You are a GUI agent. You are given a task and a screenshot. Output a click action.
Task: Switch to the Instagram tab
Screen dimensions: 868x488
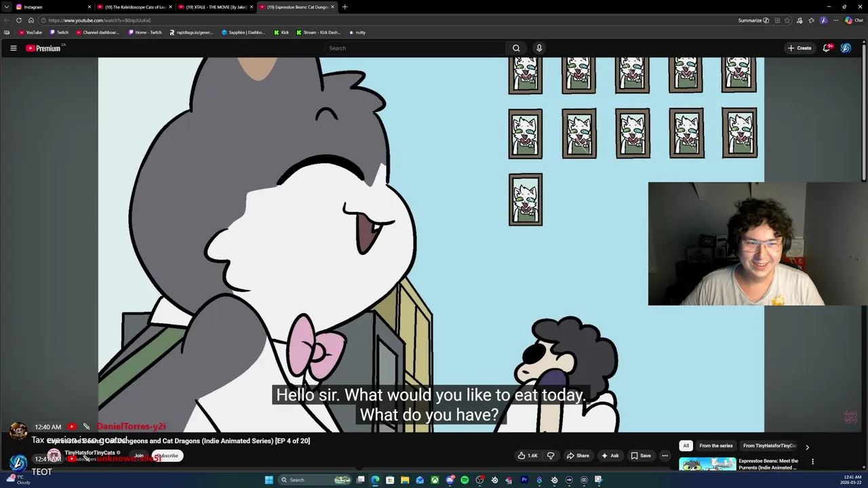[53, 7]
